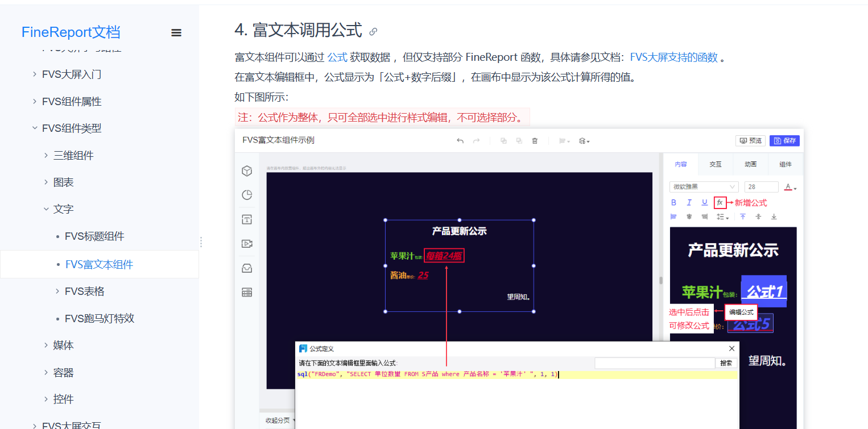
Task: Click the sidebar resize handle dots
Action: tap(201, 242)
